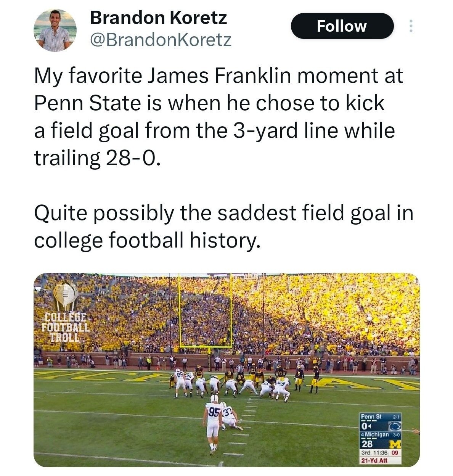The image size is (453, 476).
Task: Click Penn State's score of 0
Action: pyautogui.click(x=365, y=425)
